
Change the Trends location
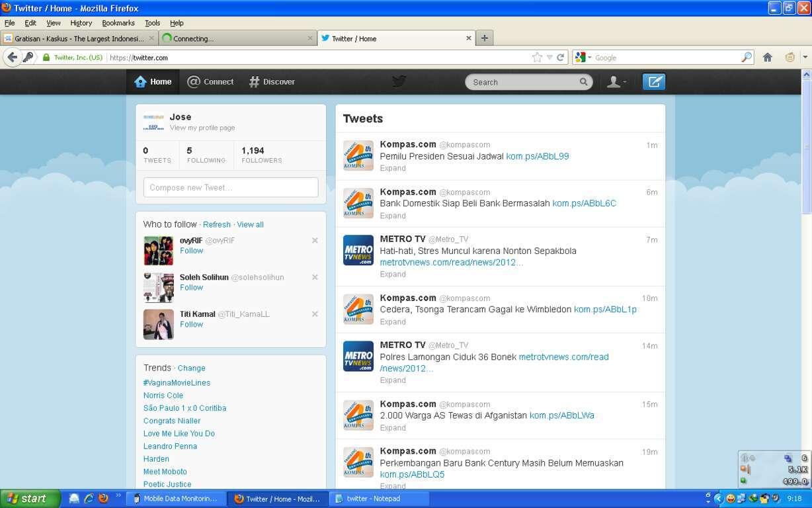(x=191, y=368)
